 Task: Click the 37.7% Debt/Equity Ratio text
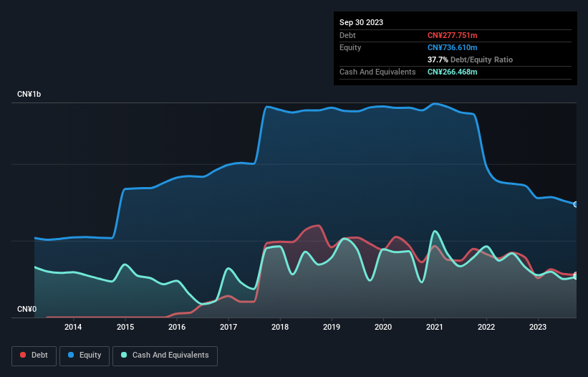pyautogui.click(x=470, y=59)
